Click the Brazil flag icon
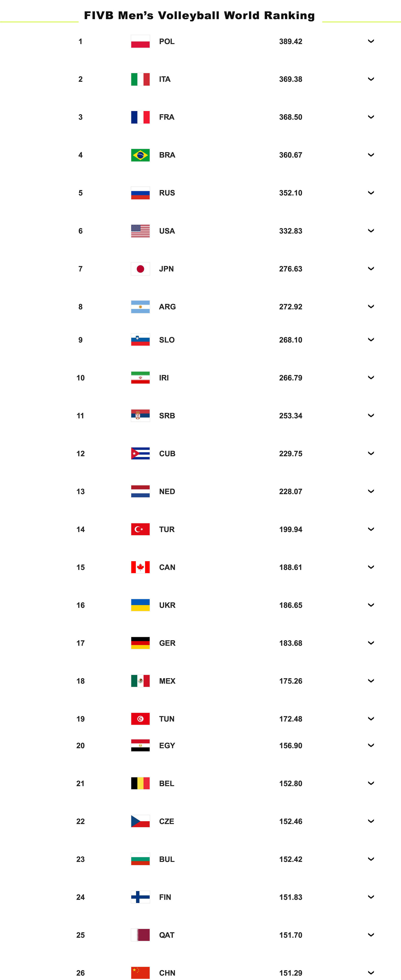 click(x=140, y=155)
